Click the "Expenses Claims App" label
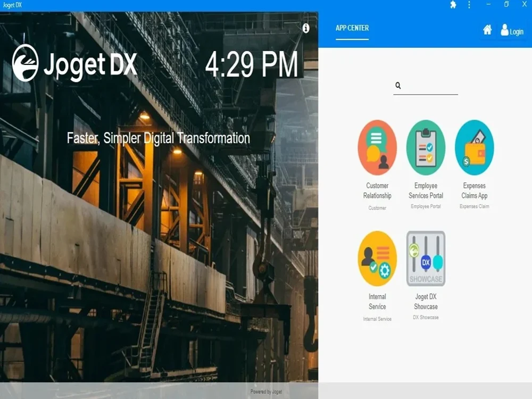The width and height of the screenshot is (532, 399). [475, 190]
